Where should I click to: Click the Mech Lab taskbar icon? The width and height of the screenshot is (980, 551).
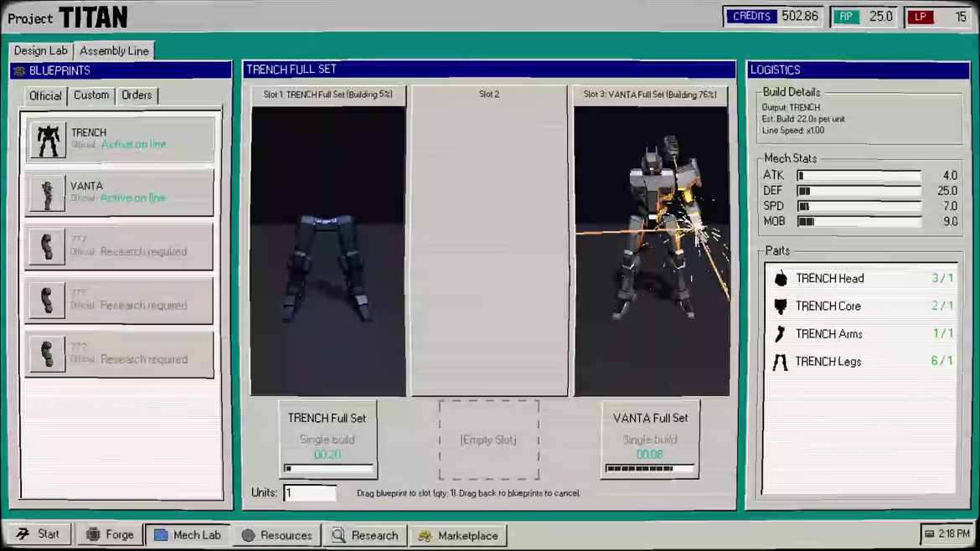coord(161,535)
